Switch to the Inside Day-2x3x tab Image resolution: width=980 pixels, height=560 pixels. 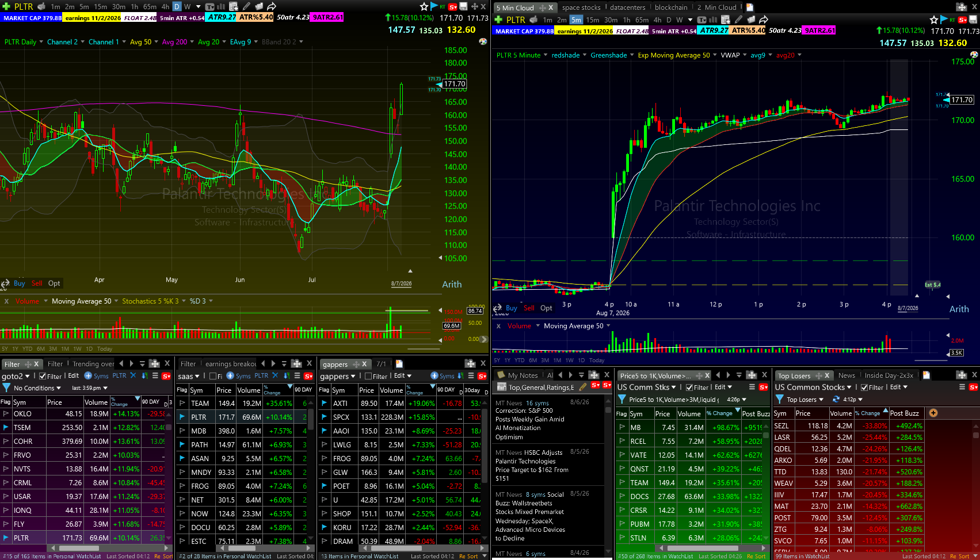889,375
